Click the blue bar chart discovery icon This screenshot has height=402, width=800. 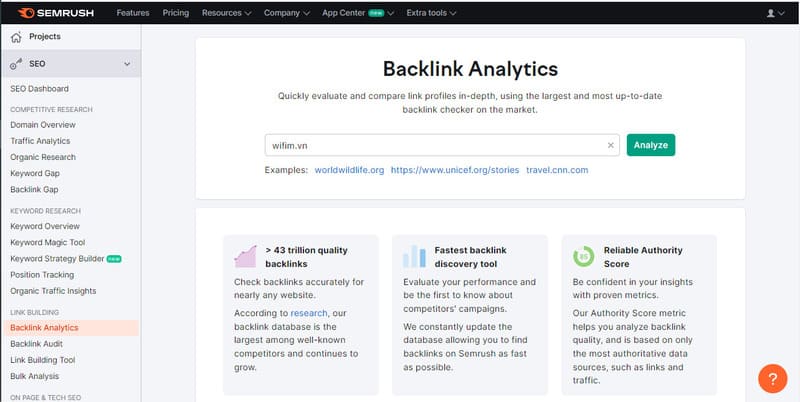[414, 256]
